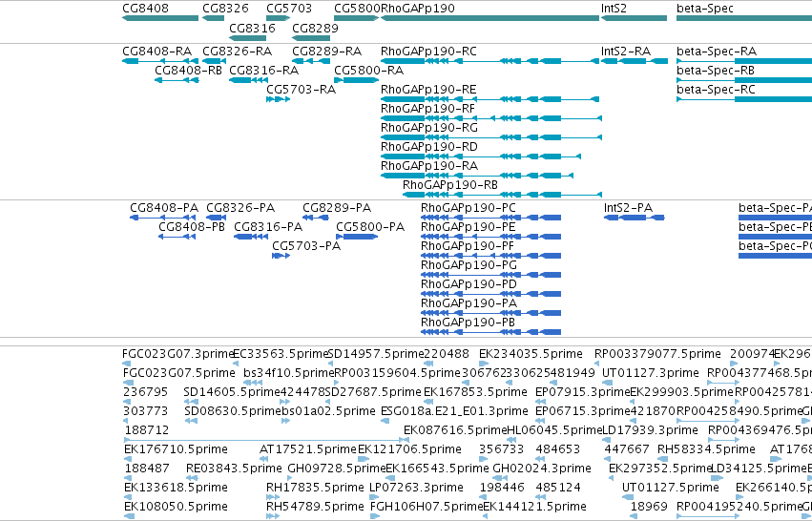Click the RhoGAPp190-RC transcript label
Screen dimensions: 812x521
click(428, 52)
